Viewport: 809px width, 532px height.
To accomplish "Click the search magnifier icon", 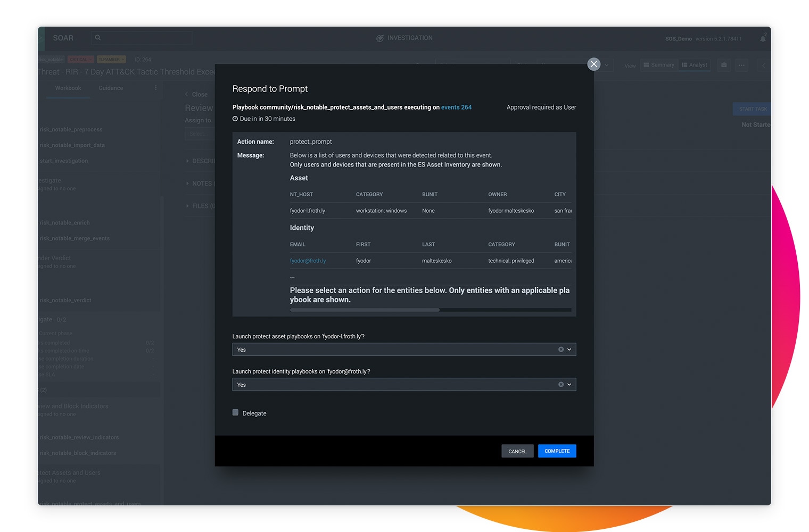I will click(98, 38).
